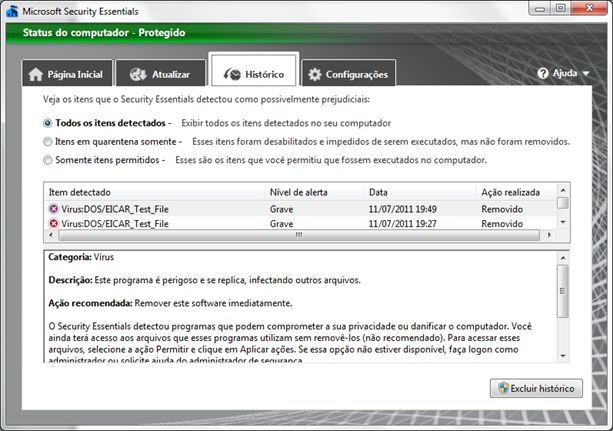This screenshot has width=613, height=431.
Task: Click the red X icon for 19:27 detection
Action: [54, 223]
